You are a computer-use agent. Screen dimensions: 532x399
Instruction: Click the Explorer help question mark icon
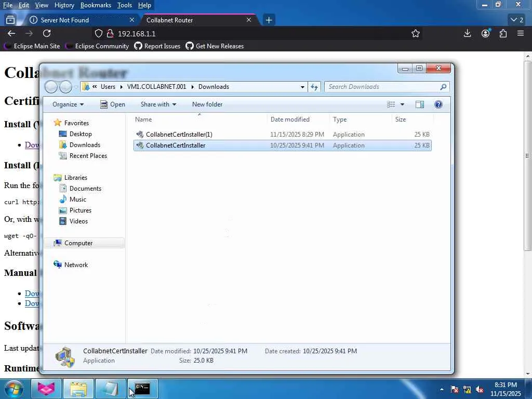(438, 104)
